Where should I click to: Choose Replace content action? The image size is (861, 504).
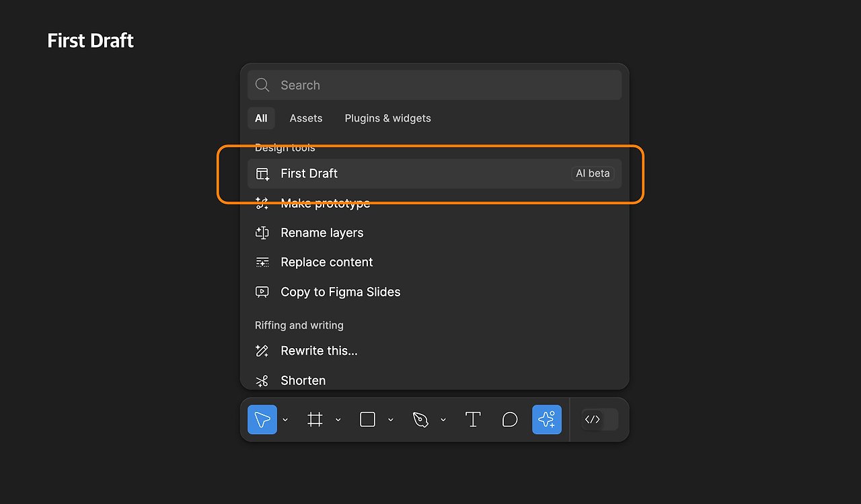pyautogui.click(x=435, y=262)
